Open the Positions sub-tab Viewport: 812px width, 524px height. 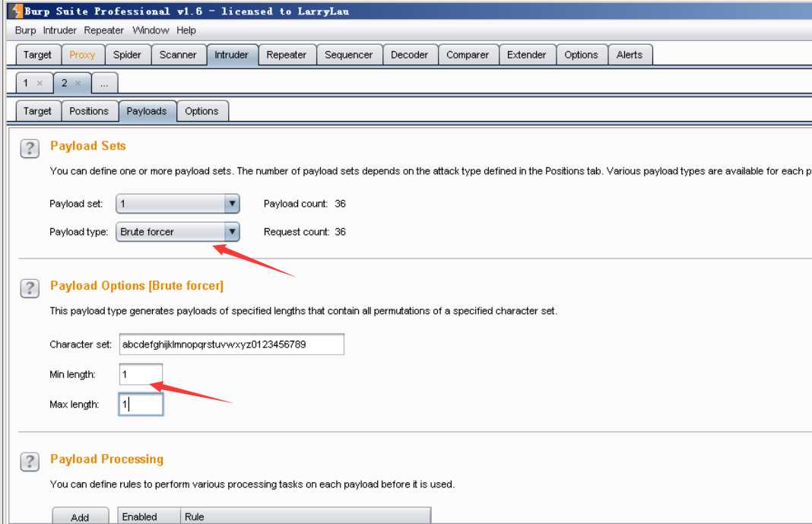click(89, 111)
